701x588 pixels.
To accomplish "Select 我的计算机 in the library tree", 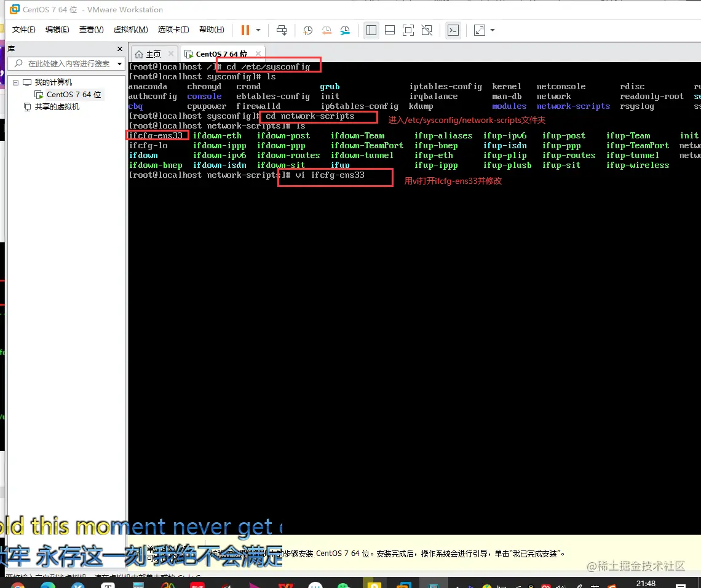I will tap(53, 82).
